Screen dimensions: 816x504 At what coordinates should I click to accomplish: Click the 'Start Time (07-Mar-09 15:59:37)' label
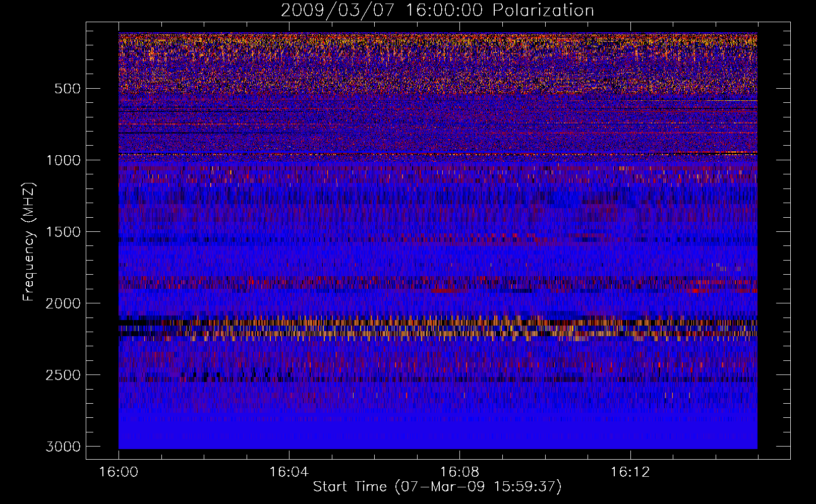[437, 487]
